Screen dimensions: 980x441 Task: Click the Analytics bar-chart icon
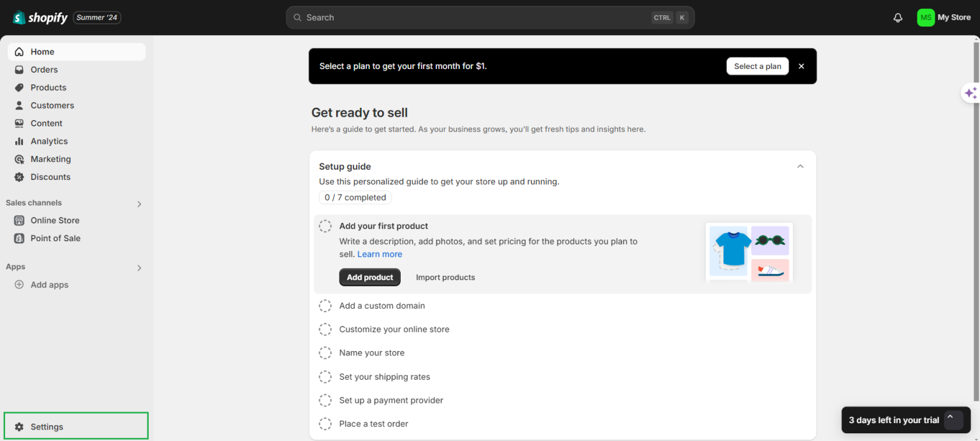point(19,141)
